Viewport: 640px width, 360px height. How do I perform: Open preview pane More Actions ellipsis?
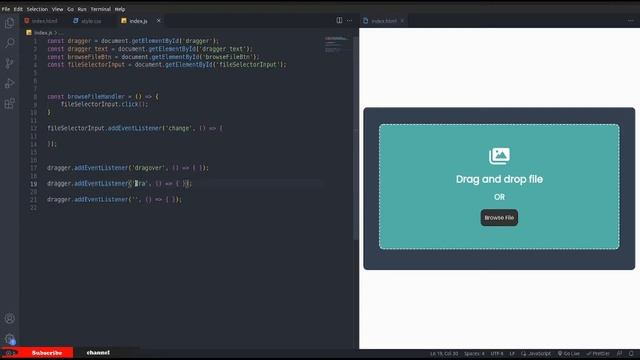(x=631, y=21)
